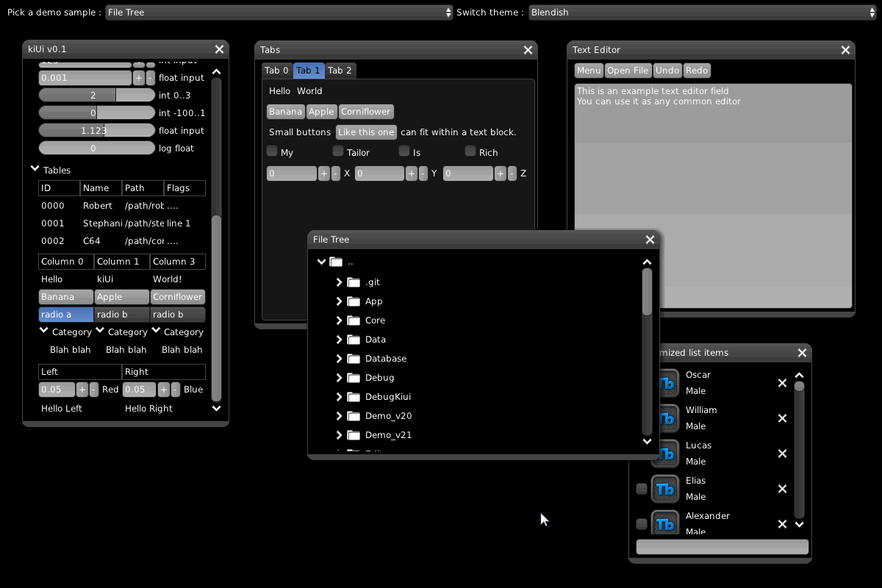Screen dimensions: 882x588
Task: Click the Corniflower button in Tabs window
Action: click(366, 112)
